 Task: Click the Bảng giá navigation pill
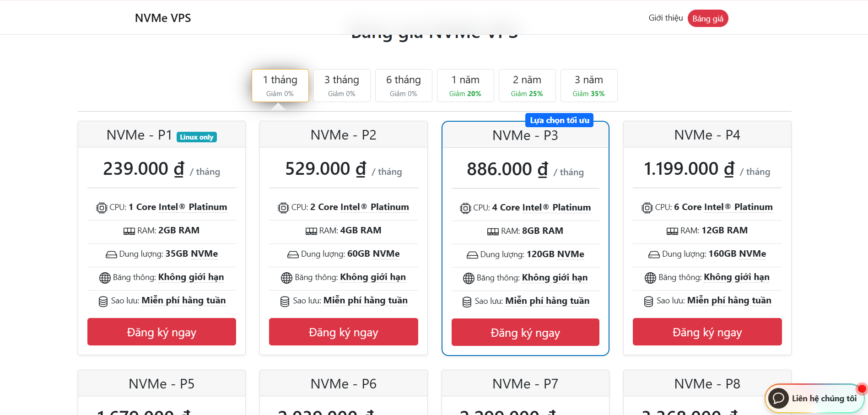[707, 19]
